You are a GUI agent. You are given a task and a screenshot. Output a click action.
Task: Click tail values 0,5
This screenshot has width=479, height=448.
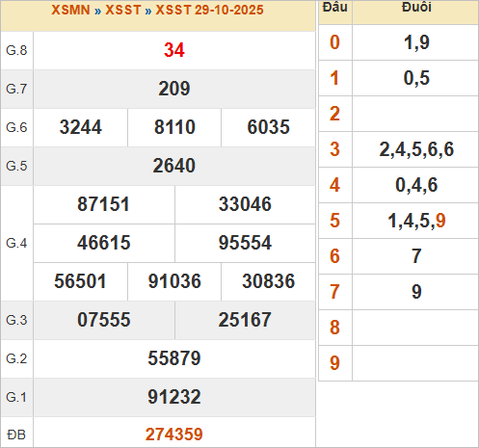pyautogui.click(x=416, y=78)
